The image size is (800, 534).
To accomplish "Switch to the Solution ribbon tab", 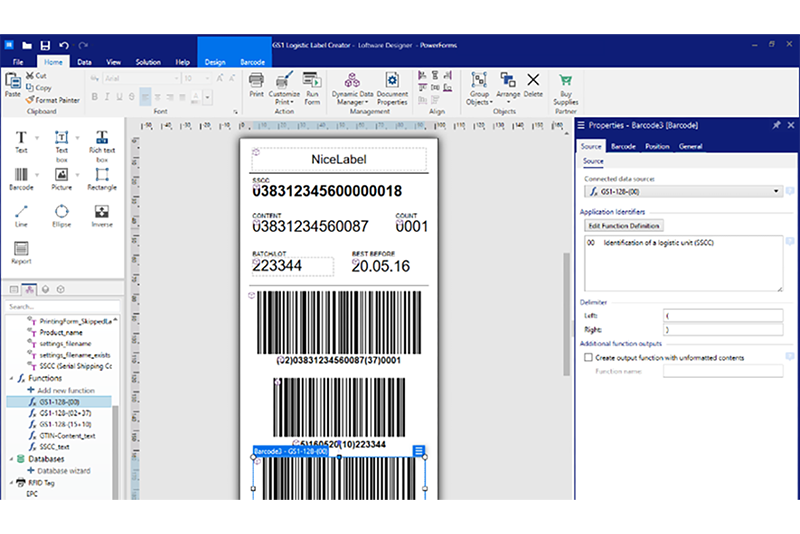I will coord(148,62).
